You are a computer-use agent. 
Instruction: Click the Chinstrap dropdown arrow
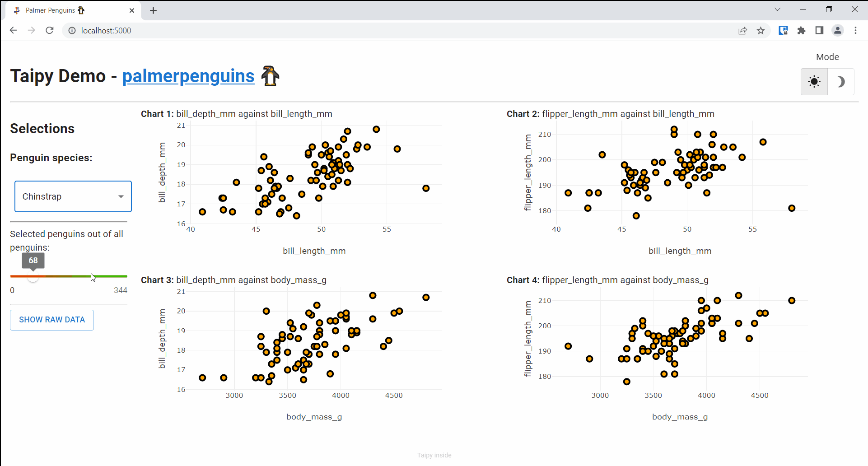[x=121, y=196]
